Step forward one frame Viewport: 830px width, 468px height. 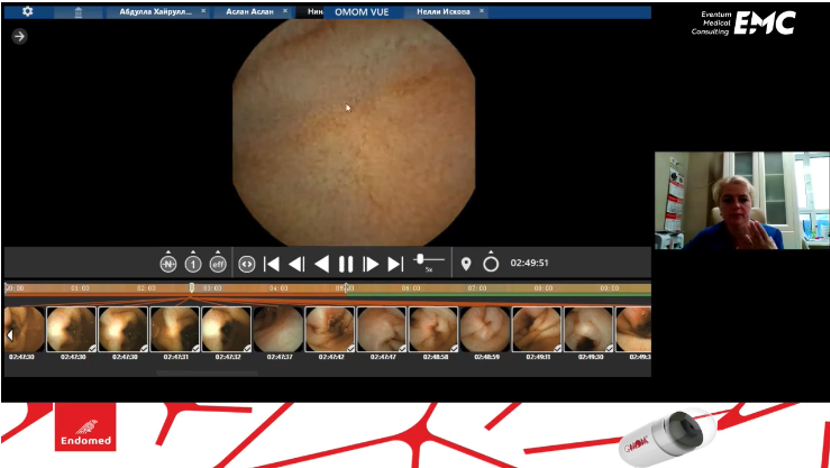click(x=371, y=264)
